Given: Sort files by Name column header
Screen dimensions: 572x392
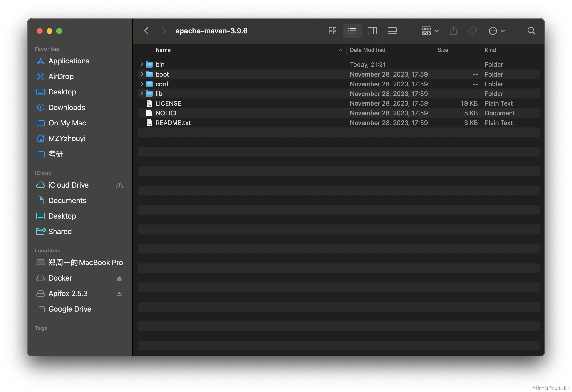Looking at the screenshot, I should (x=163, y=50).
